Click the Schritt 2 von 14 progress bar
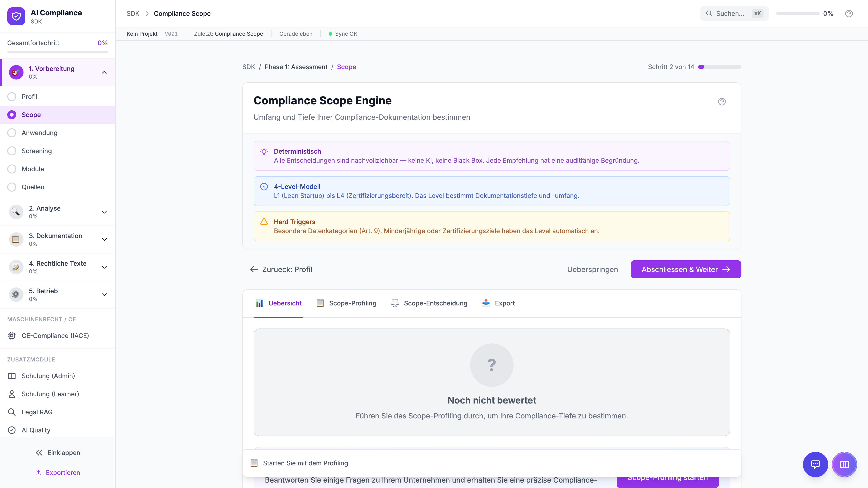This screenshot has width=868, height=488. (719, 67)
